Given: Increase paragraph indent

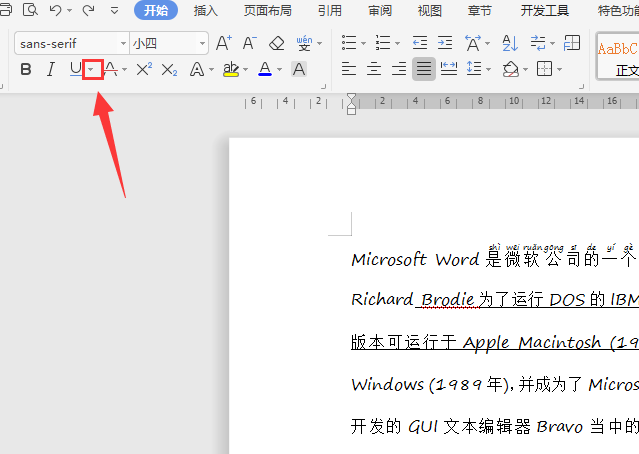Looking at the screenshot, I should (x=445, y=42).
